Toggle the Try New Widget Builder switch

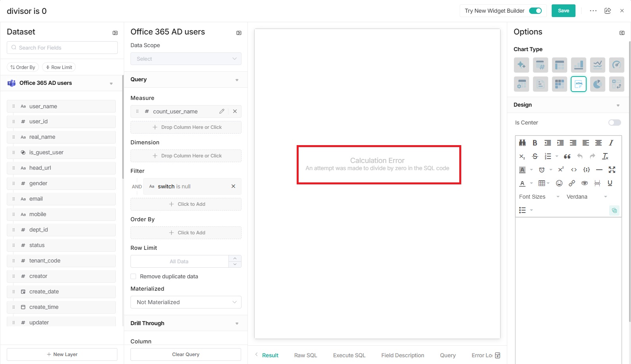pyautogui.click(x=535, y=11)
